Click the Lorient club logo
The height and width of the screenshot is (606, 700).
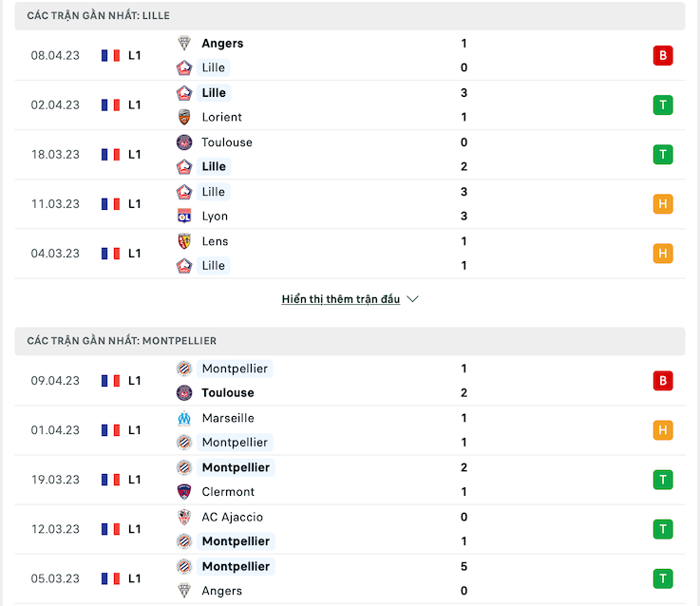click(x=184, y=117)
